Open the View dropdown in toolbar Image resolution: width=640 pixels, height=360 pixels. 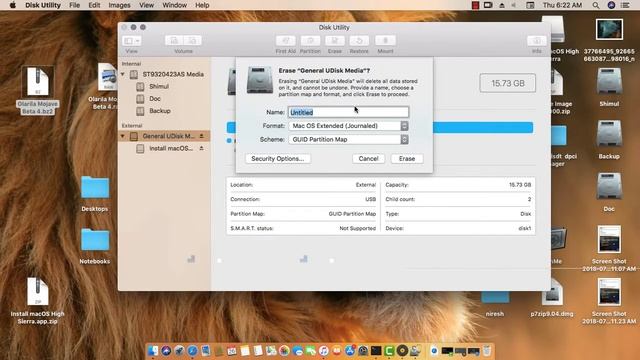coord(131,40)
